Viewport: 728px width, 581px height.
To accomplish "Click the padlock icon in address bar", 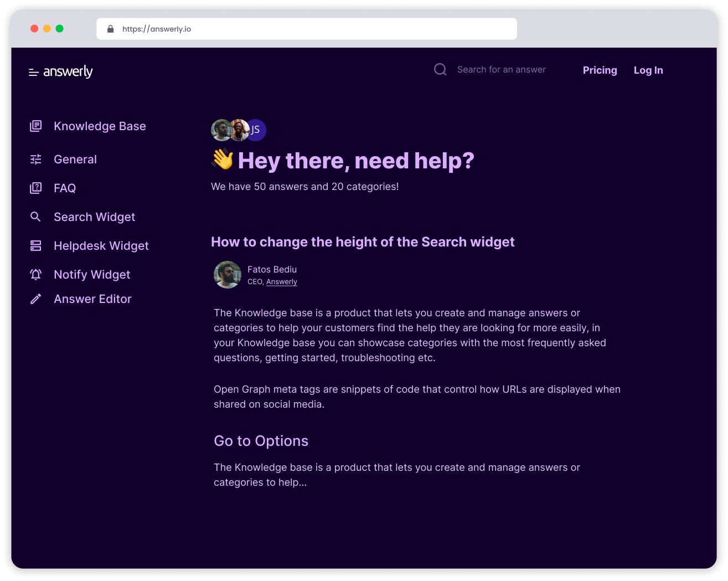I will click(x=110, y=29).
